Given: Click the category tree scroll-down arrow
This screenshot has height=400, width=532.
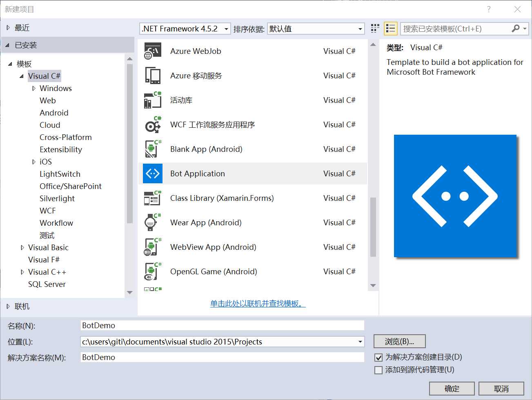Looking at the screenshot, I should 130,292.
